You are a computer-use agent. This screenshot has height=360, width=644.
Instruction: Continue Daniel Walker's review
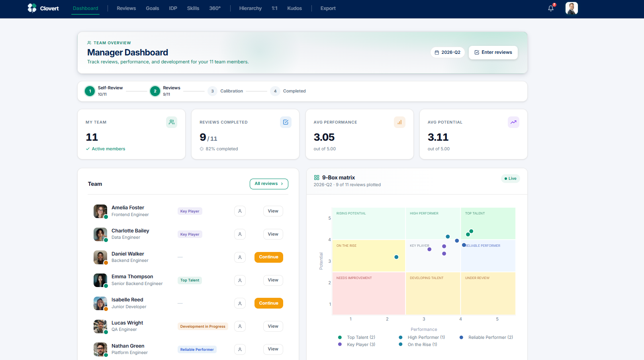coord(269,257)
